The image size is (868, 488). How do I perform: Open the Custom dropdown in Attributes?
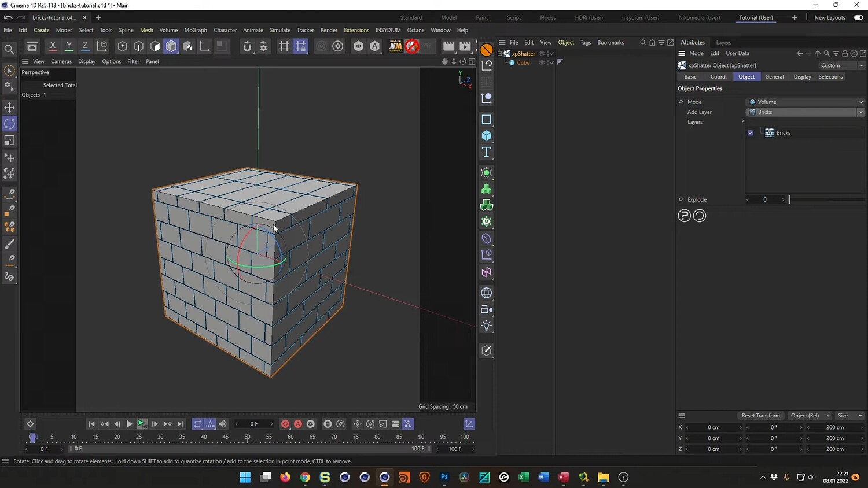point(841,65)
